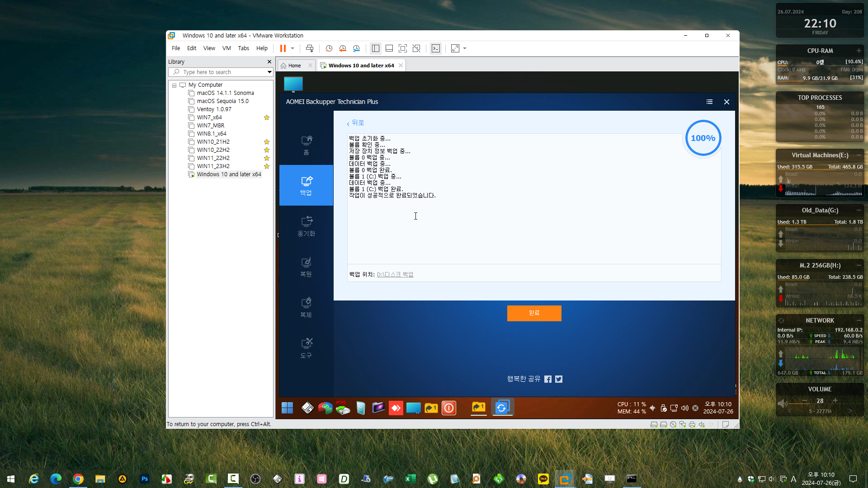Select the 백업 backup sidebar item

[307, 185]
